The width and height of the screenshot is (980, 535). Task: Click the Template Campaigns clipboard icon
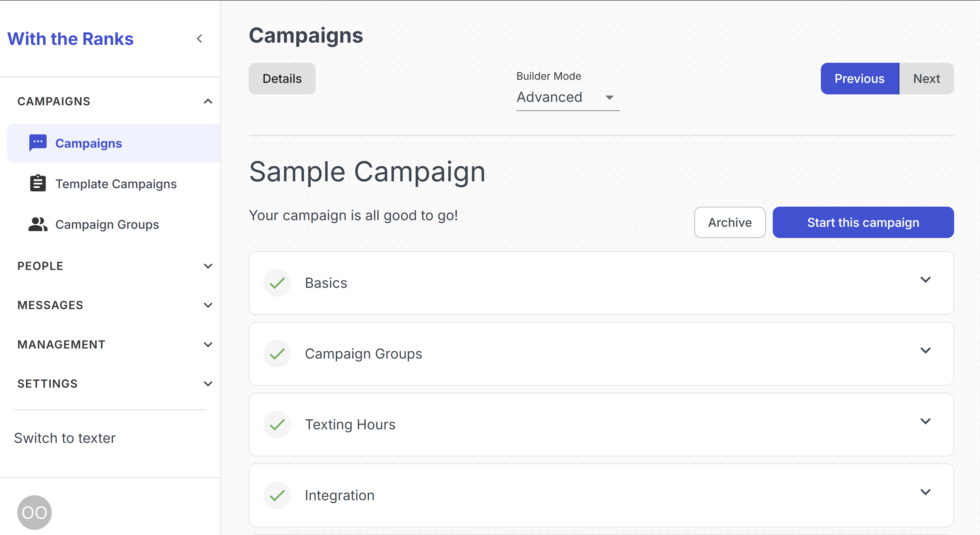click(37, 183)
